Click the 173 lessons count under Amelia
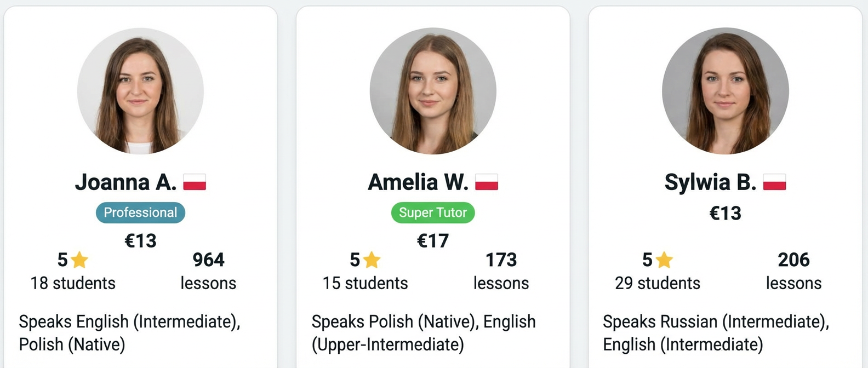868x368 pixels. click(x=501, y=260)
